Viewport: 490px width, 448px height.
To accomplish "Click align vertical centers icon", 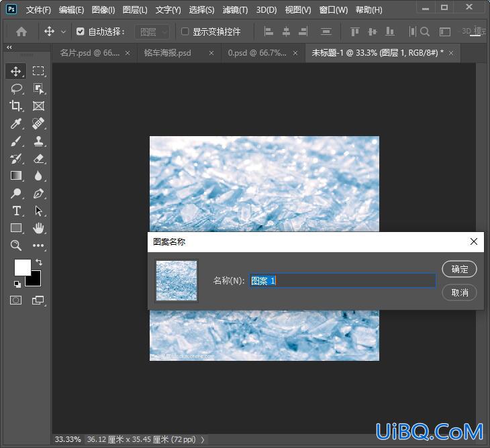I will click(372, 32).
